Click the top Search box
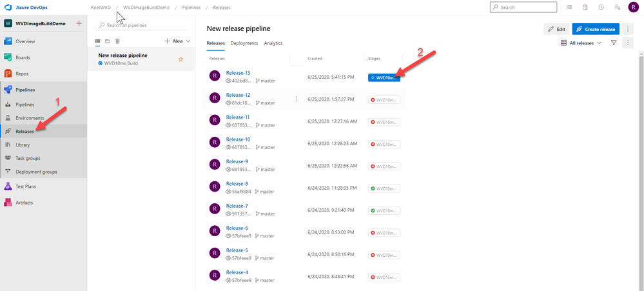 point(523,7)
